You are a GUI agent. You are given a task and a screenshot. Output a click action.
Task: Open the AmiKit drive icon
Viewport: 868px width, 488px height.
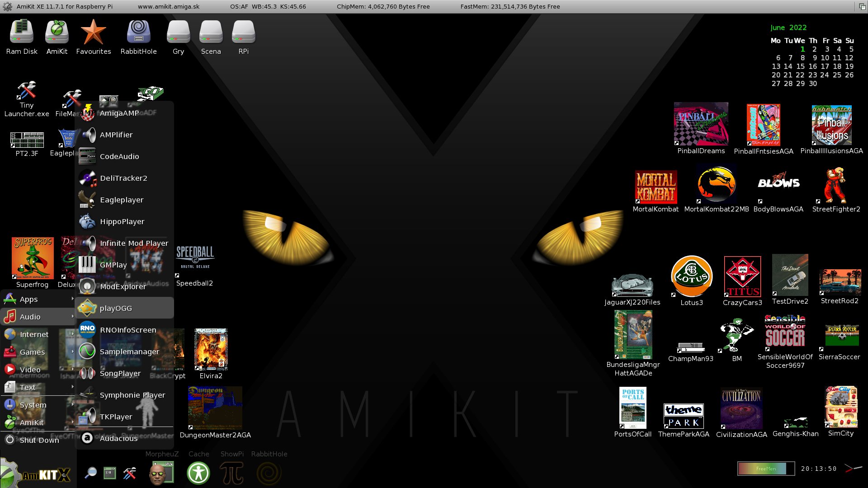point(57,32)
